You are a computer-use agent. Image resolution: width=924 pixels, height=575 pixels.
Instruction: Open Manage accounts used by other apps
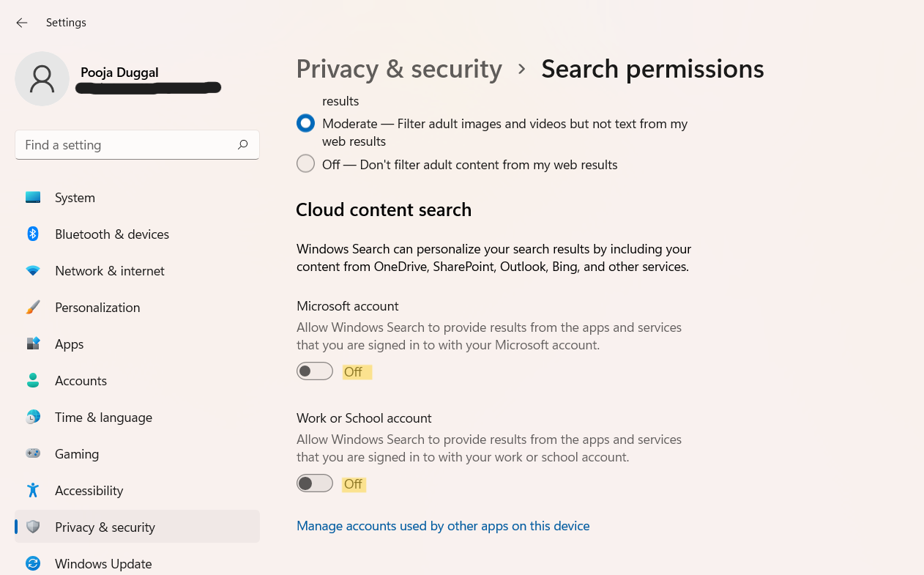pos(443,526)
